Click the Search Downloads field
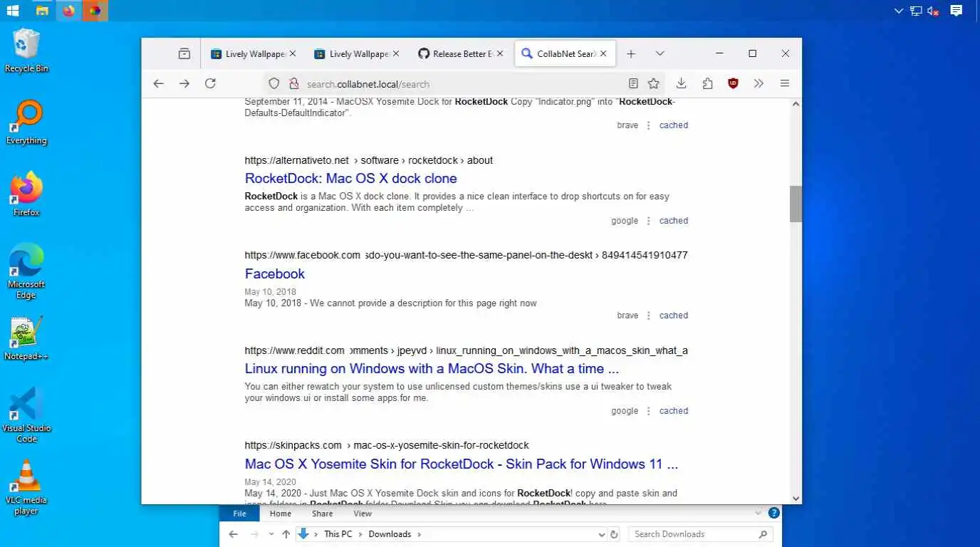Viewport: 980px width, 547px height. point(701,534)
